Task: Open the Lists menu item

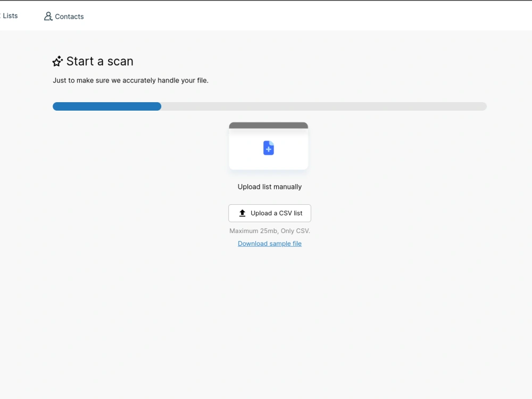Action: pyautogui.click(x=9, y=15)
